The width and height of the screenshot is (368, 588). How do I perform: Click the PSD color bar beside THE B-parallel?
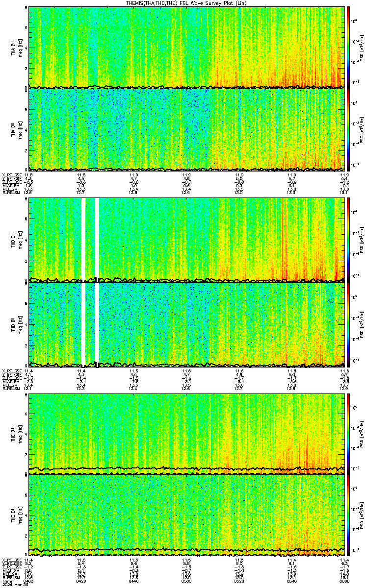point(348,515)
